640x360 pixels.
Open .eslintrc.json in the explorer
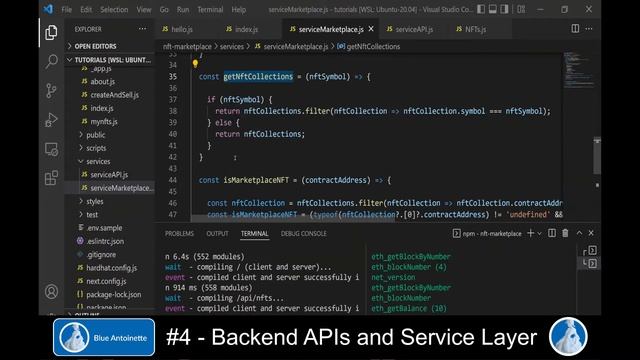105,242
